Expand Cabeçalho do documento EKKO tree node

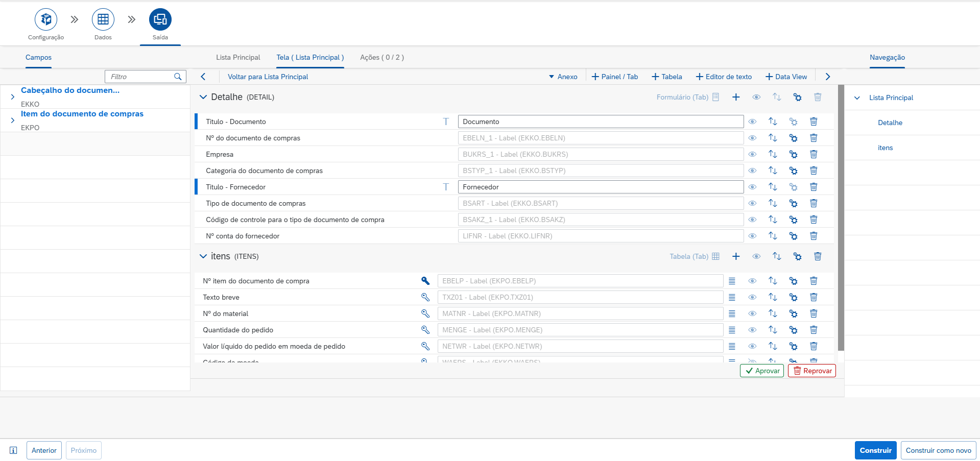coord(13,96)
